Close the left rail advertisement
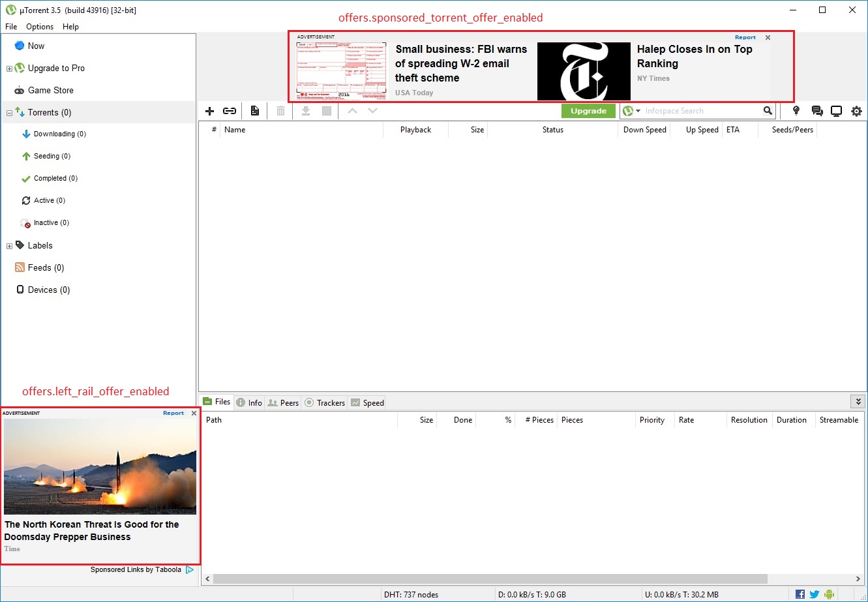868x602 pixels. (194, 413)
